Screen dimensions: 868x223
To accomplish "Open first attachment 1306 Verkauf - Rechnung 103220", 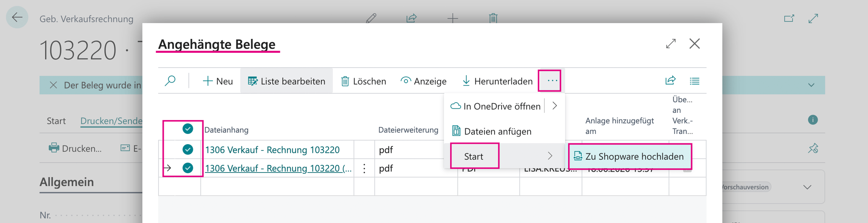I will click(x=272, y=150).
